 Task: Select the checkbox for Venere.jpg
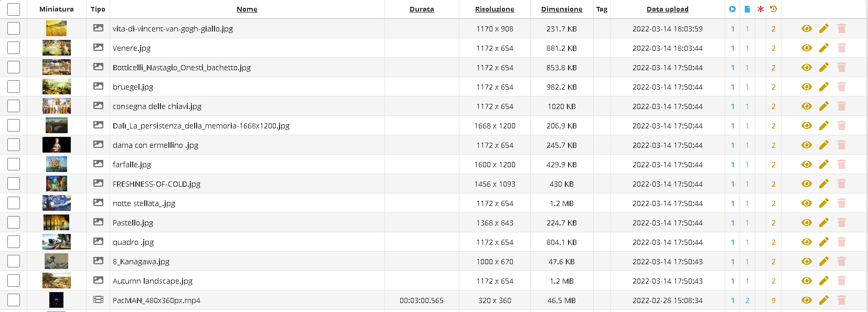[x=14, y=48]
